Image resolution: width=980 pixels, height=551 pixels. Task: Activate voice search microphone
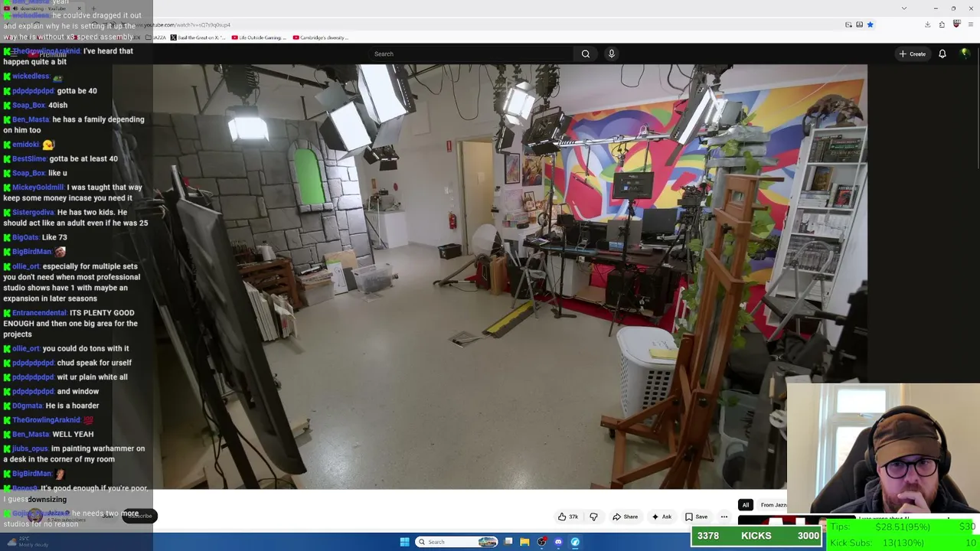pos(611,54)
